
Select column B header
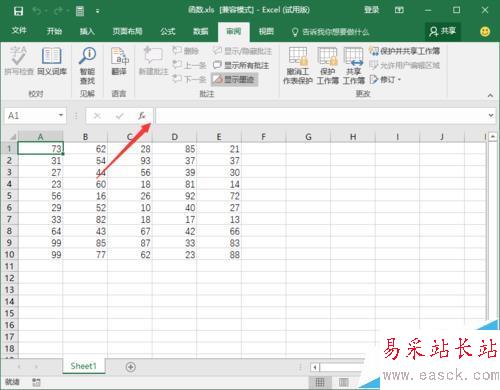85,137
